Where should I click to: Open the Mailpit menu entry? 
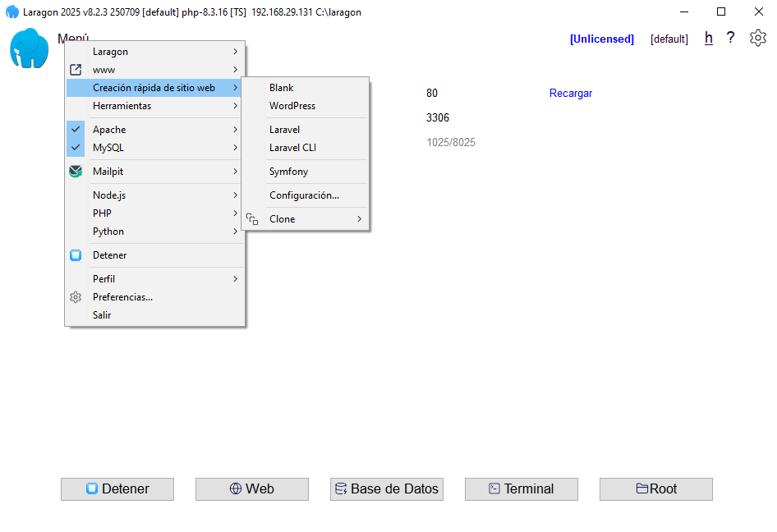point(154,172)
